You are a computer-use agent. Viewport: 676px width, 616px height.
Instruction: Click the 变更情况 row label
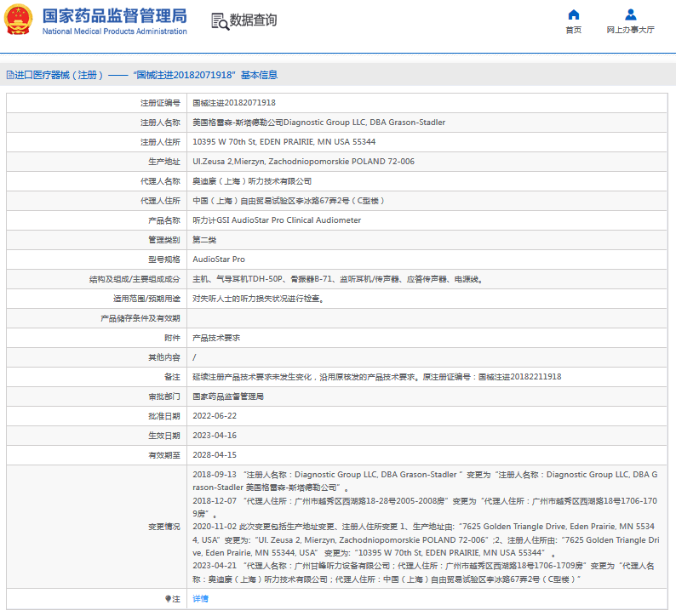coord(164,527)
